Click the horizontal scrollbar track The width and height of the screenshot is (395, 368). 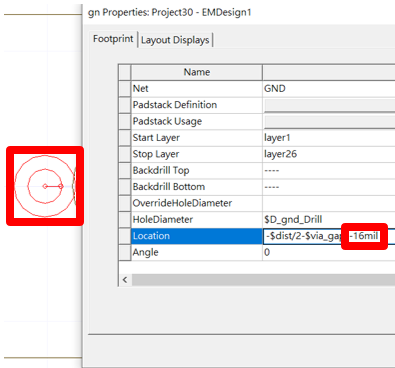tap(263, 280)
